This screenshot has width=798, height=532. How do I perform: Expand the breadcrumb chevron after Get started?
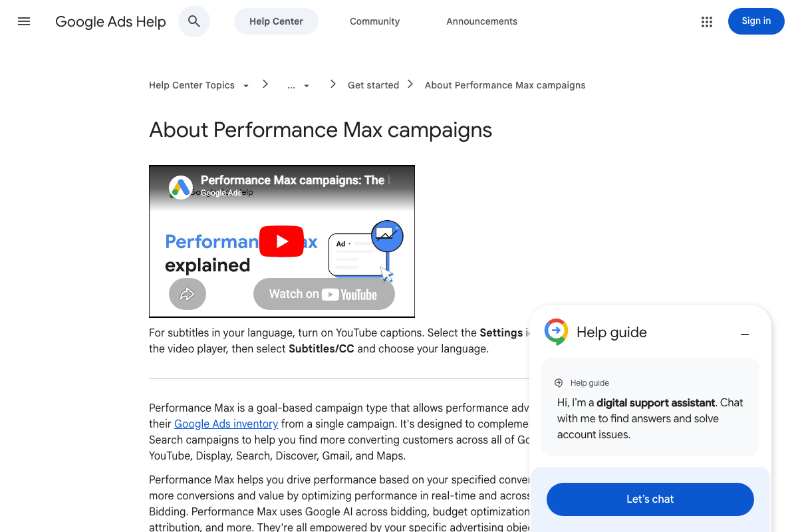click(410, 84)
